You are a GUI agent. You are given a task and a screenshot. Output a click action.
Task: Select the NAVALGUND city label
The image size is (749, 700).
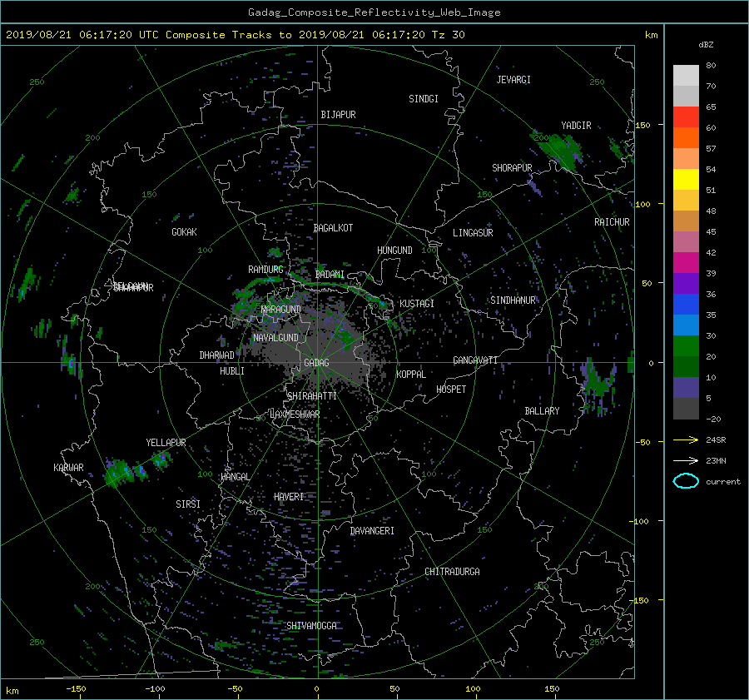275,338
